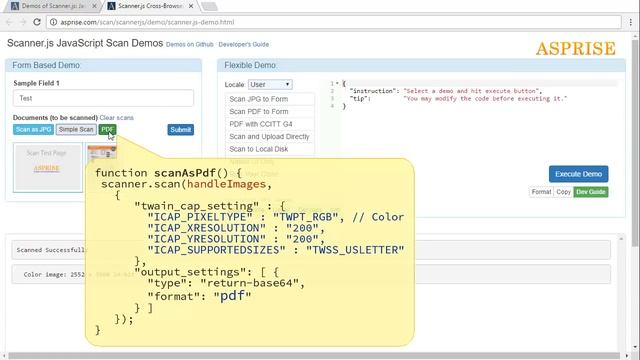This screenshot has width=640, height=360.
Task: Click the Format button
Action: point(541,192)
